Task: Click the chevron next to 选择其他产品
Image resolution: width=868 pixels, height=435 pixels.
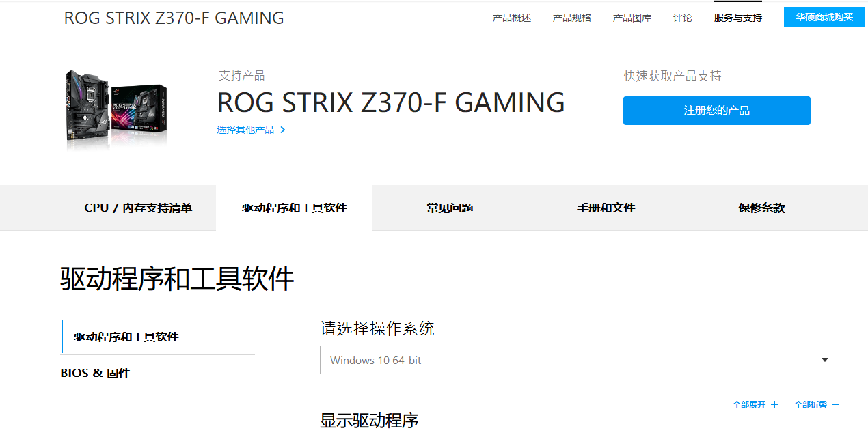Action: coord(283,130)
